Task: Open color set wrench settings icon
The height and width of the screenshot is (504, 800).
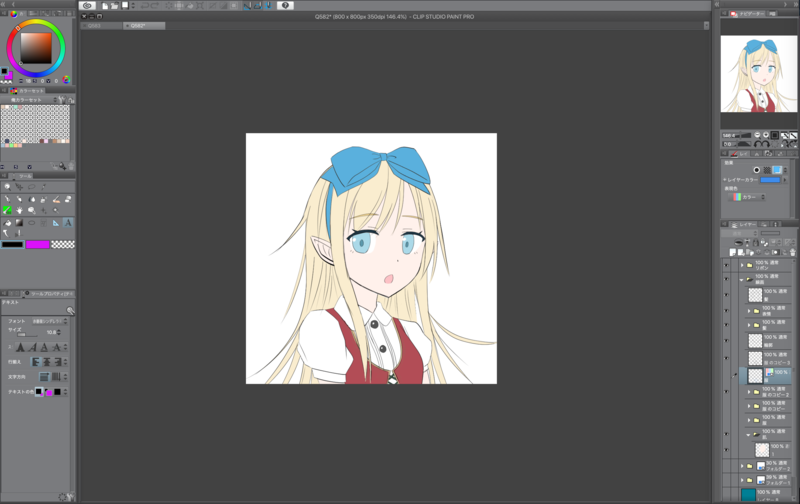Action: pos(62,100)
